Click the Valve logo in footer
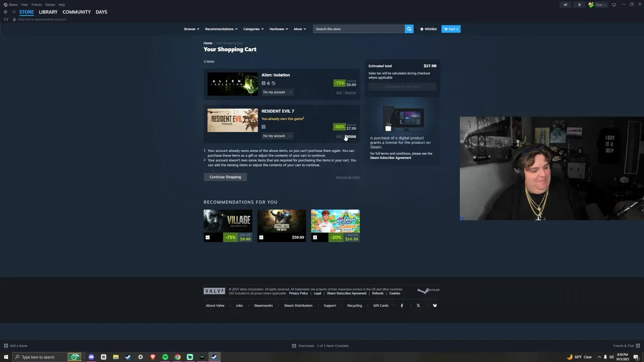The image size is (644, 362). click(214, 291)
